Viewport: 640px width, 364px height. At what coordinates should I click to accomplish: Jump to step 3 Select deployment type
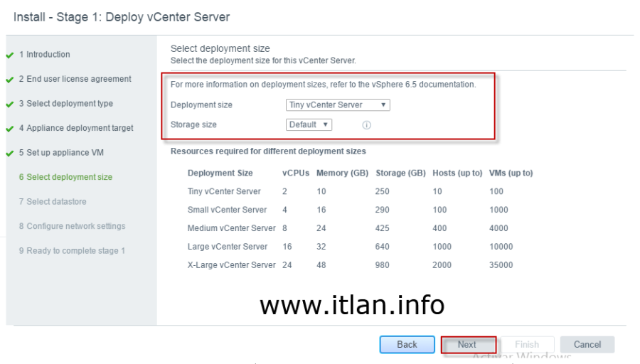coord(65,104)
